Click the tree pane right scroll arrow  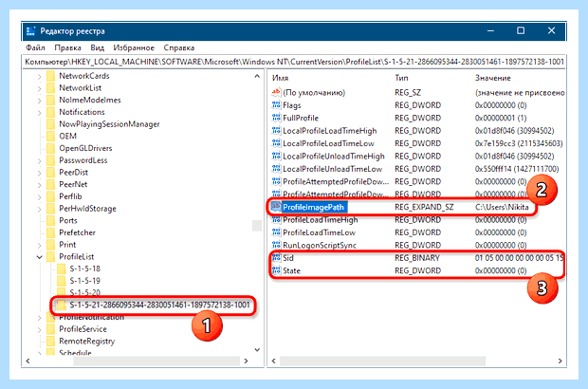[246, 361]
